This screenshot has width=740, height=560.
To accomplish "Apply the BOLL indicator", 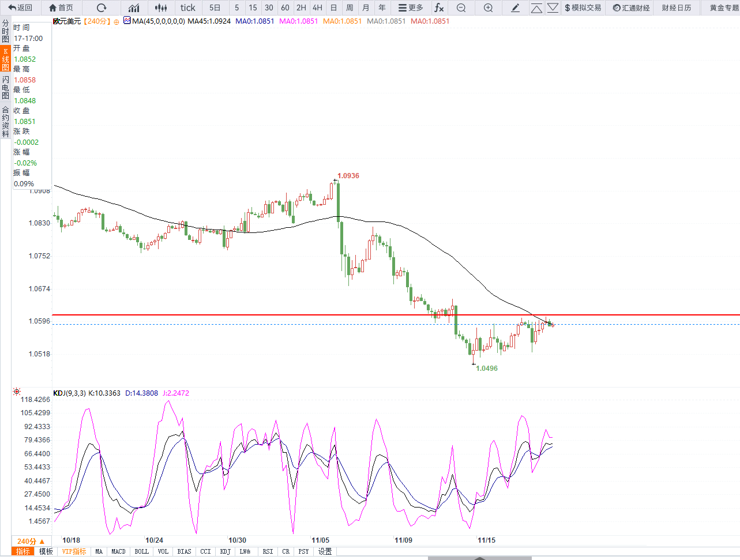I will (141, 551).
